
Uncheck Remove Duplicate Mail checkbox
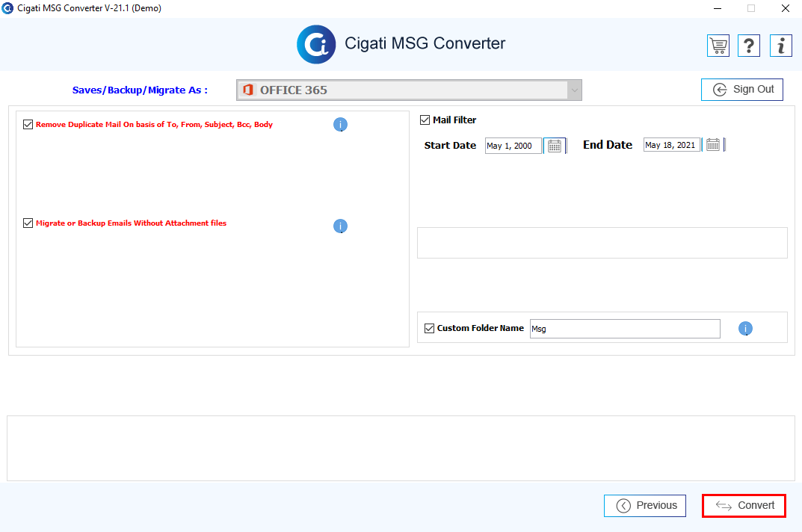[x=28, y=124]
